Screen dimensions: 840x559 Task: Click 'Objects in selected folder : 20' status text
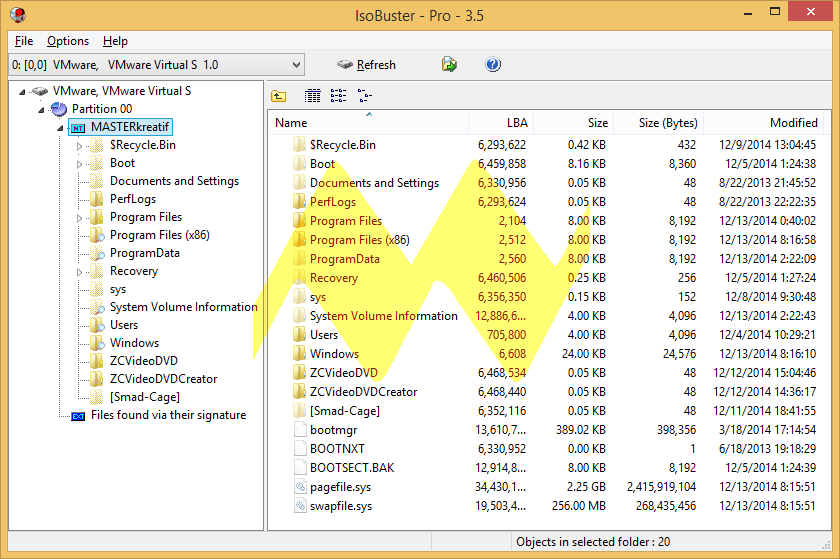click(593, 542)
